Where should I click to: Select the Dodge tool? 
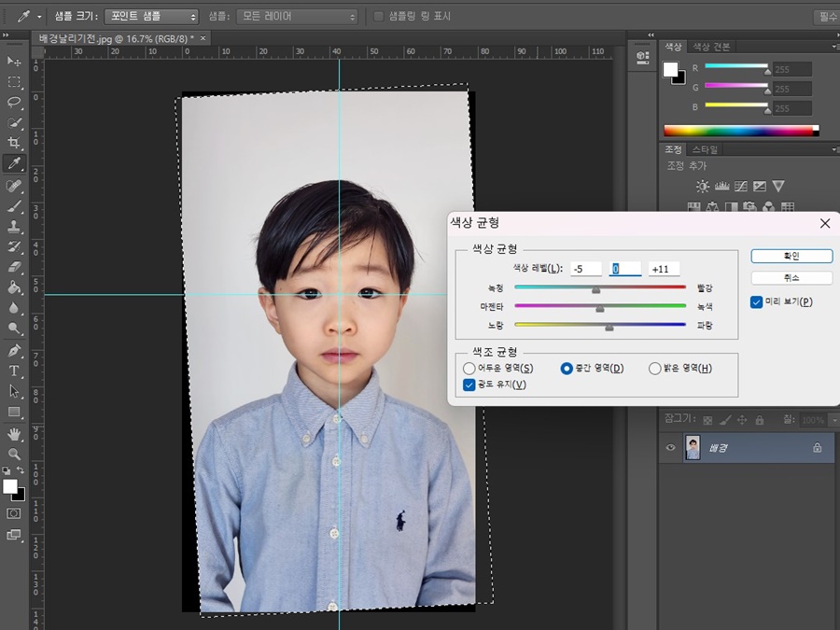(x=14, y=328)
